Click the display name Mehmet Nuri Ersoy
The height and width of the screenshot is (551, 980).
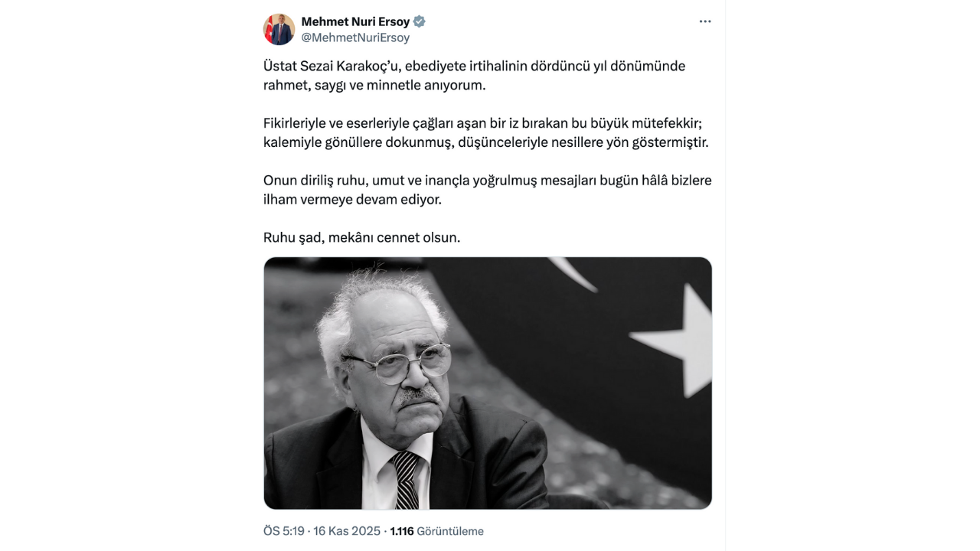[355, 21]
